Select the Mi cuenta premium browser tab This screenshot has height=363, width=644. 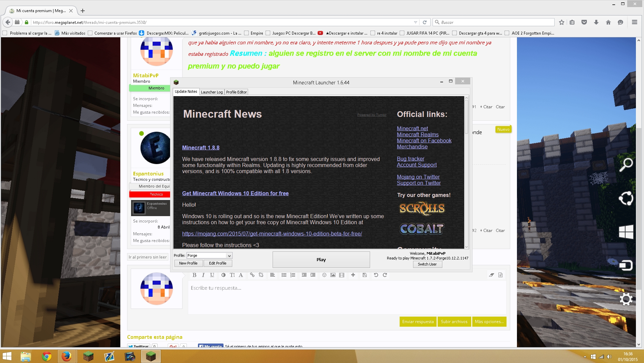pyautogui.click(x=41, y=11)
